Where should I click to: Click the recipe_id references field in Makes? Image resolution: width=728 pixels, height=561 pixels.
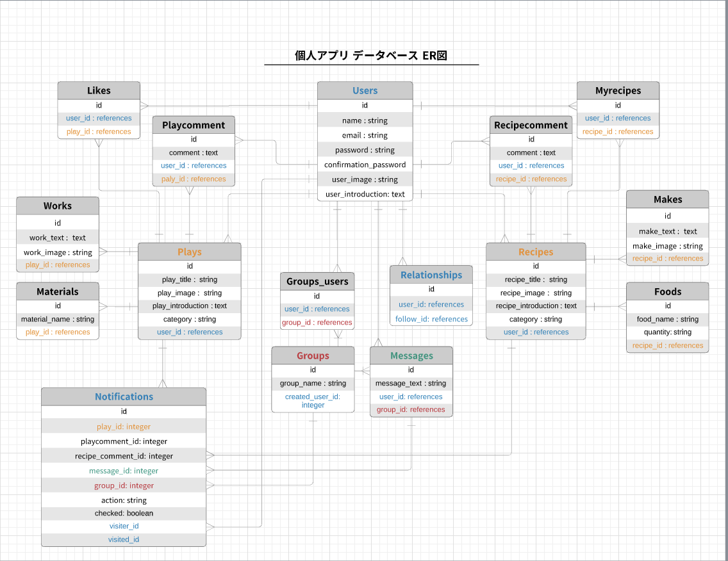click(667, 258)
